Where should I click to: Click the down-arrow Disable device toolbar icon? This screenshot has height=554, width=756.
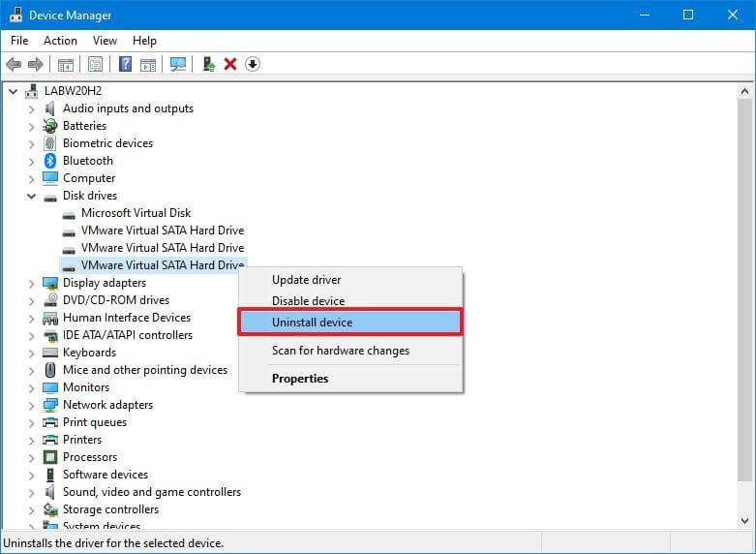(x=253, y=64)
